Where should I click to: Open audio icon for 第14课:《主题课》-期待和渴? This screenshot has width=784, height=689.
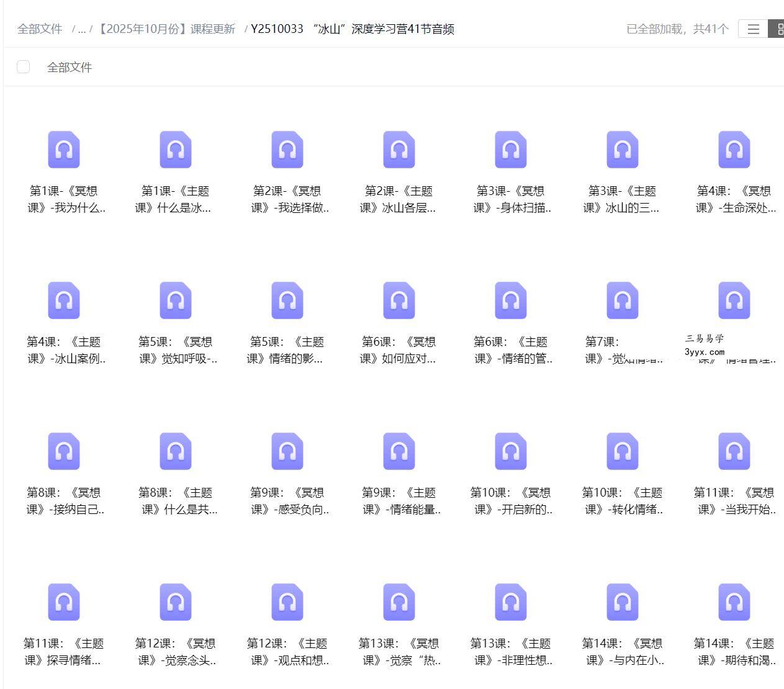point(734,602)
